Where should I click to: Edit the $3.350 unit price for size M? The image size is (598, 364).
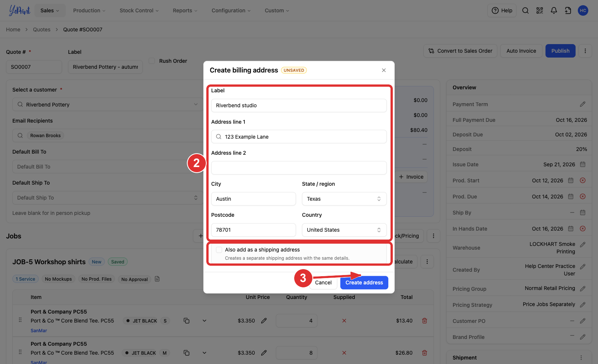[264, 353]
